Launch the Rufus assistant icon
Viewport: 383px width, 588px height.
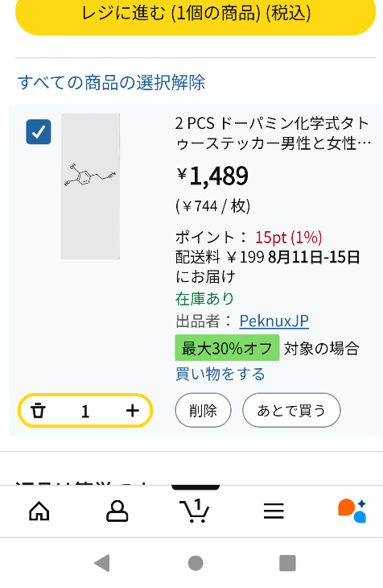click(x=352, y=511)
